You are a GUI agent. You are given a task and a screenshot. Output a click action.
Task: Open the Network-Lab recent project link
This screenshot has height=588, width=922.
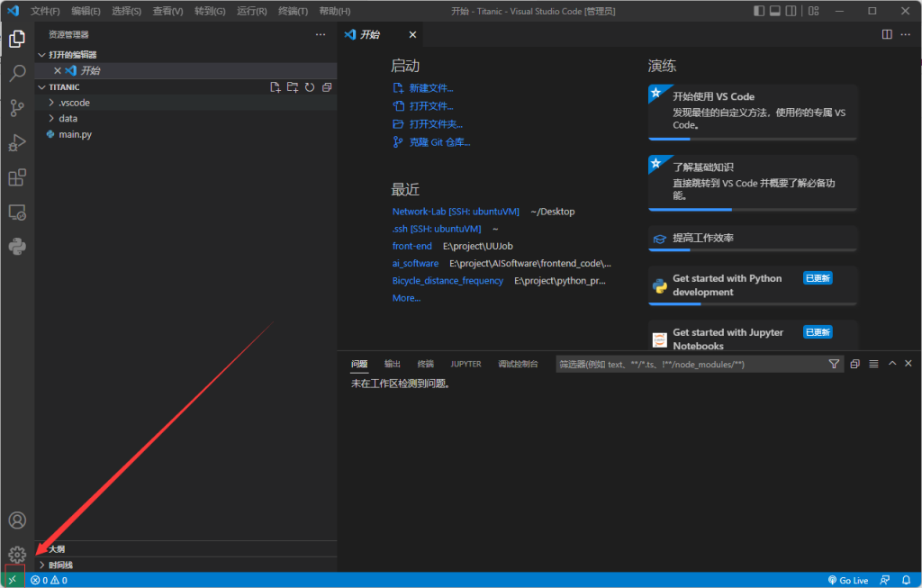coord(456,212)
